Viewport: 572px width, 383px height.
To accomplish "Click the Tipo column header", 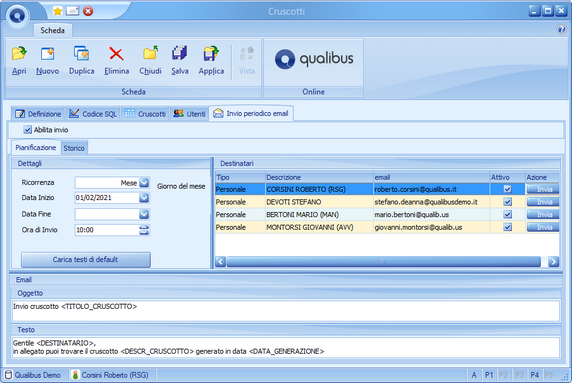I will (240, 177).
